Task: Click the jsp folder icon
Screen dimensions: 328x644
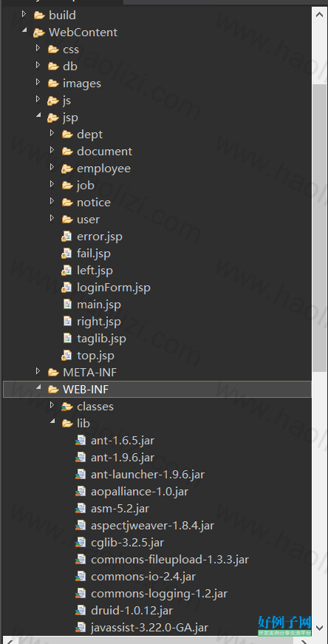Action: [53, 118]
